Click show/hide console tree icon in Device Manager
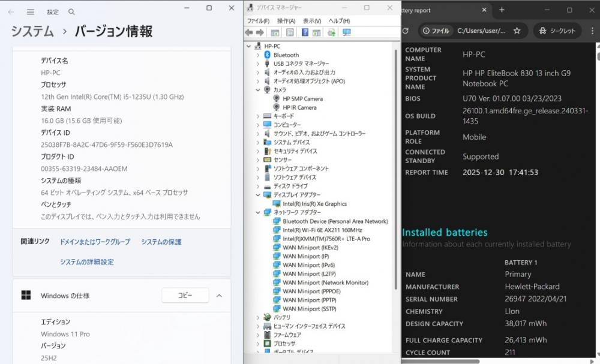The image size is (600, 364). click(275, 33)
